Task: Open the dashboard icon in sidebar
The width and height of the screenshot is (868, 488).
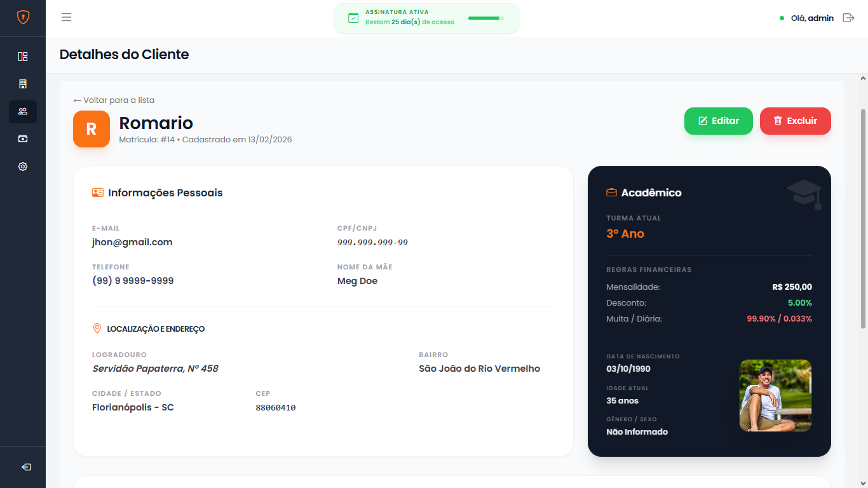Action: [23, 57]
